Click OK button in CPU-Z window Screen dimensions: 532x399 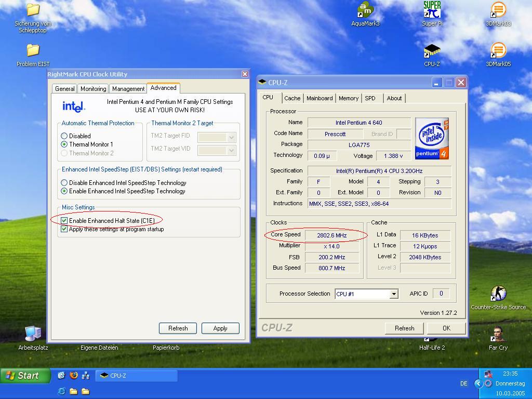coord(446,328)
